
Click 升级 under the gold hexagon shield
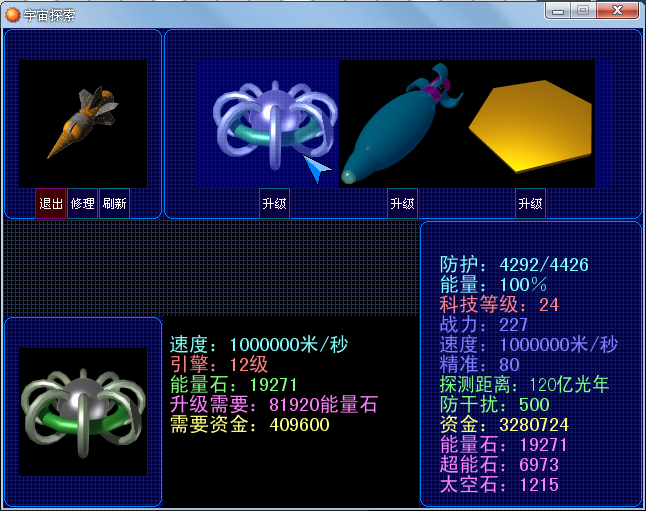[x=530, y=203]
